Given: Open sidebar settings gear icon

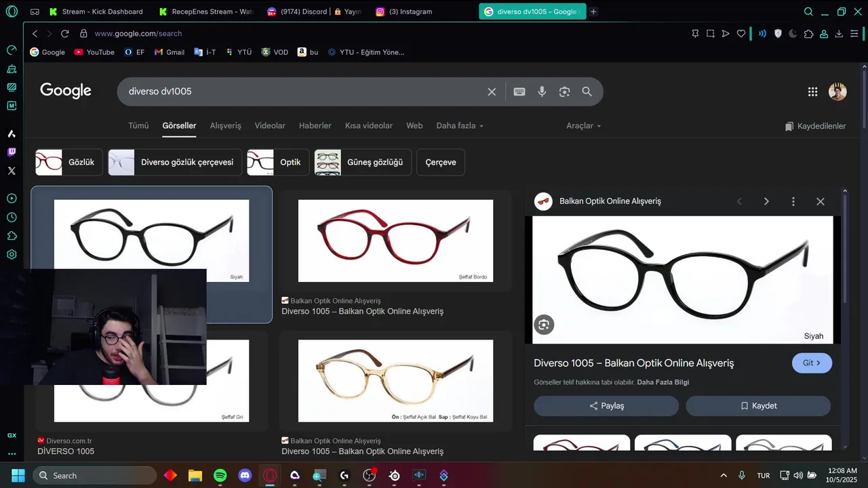Looking at the screenshot, I should click(x=12, y=255).
